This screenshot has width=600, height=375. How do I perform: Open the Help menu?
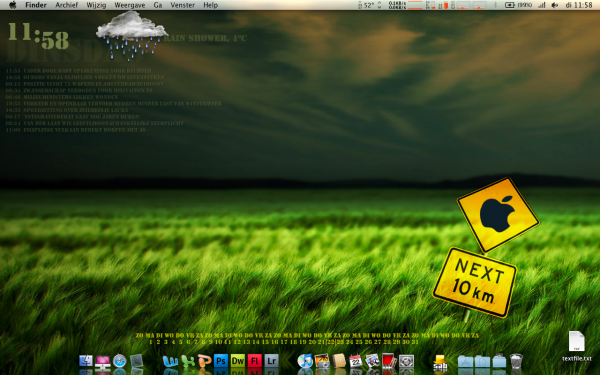pyautogui.click(x=210, y=5)
